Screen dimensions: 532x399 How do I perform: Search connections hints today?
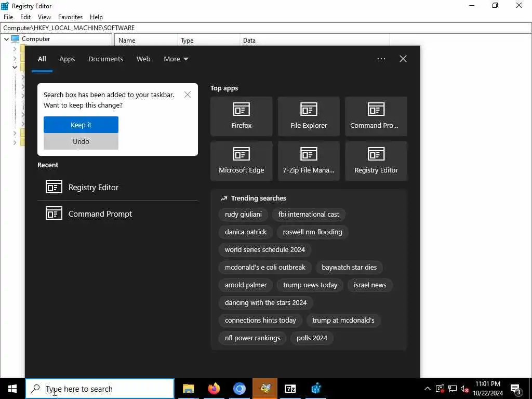click(260, 320)
